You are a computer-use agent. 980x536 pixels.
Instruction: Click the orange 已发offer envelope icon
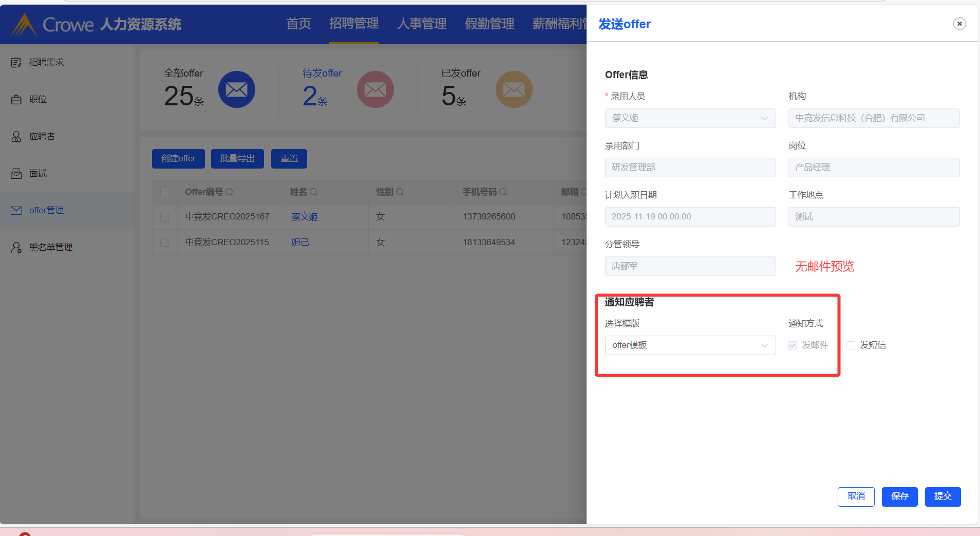[x=514, y=89]
